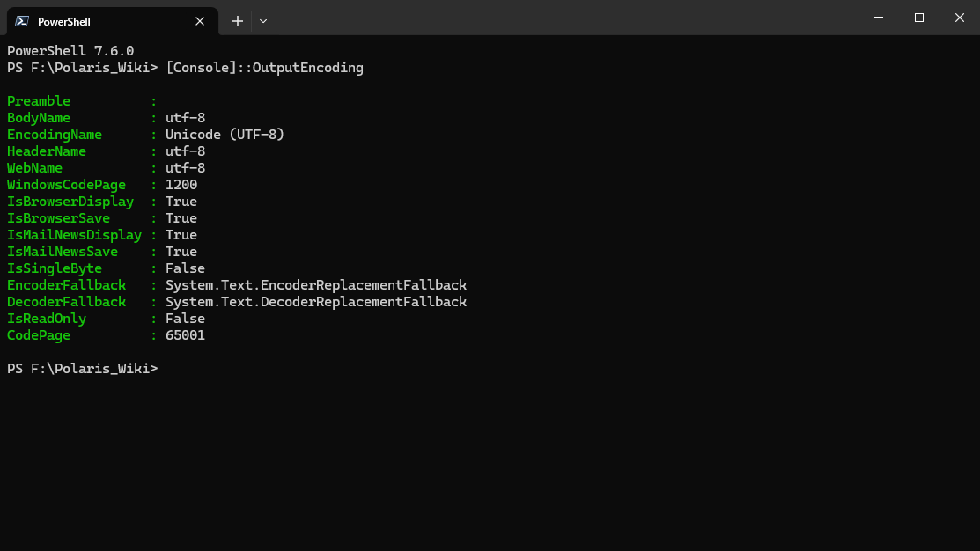Click the CodePage value 65001
The height and width of the screenshot is (551, 980).
coord(185,335)
